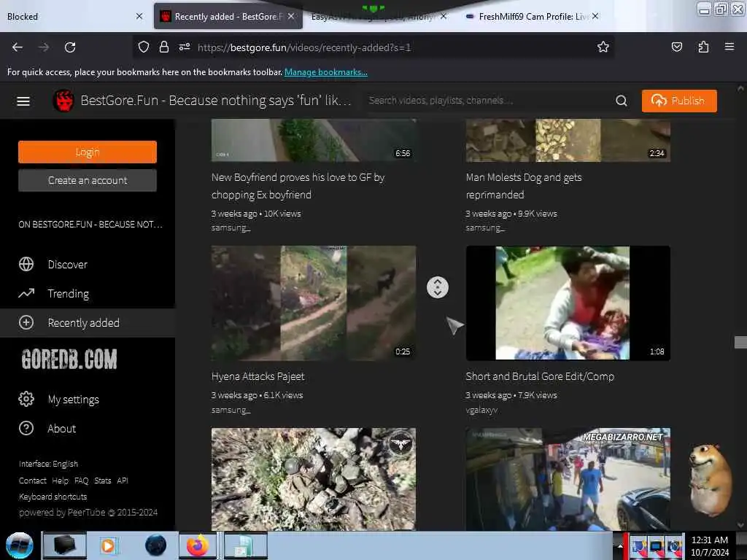
Task: Open the 1:08 video thumbnail
Action: click(x=568, y=303)
